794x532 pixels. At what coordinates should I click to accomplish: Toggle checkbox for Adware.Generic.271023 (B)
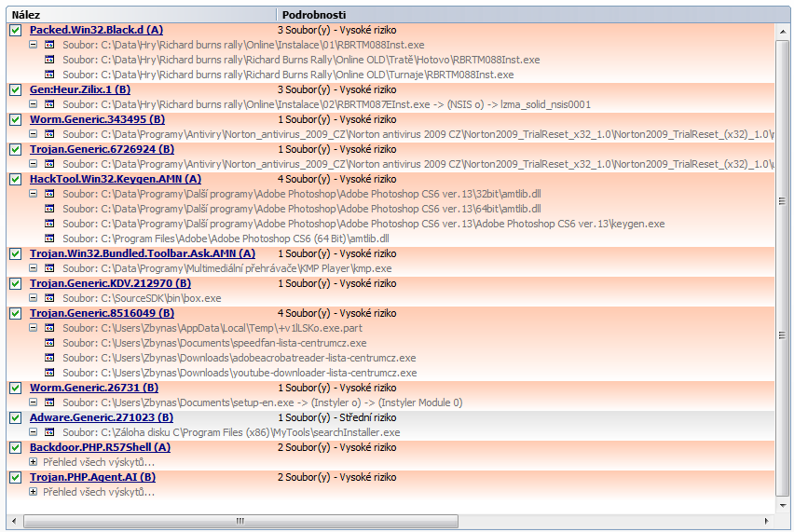coord(15,418)
